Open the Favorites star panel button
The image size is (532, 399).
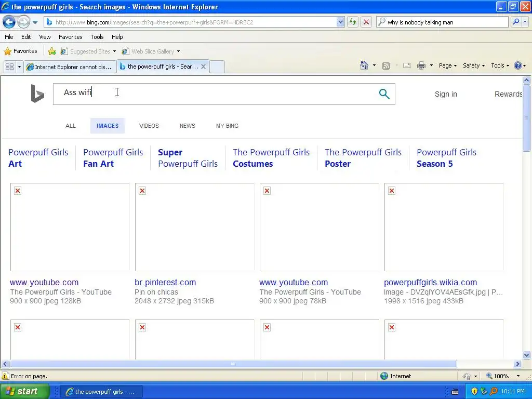20,51
